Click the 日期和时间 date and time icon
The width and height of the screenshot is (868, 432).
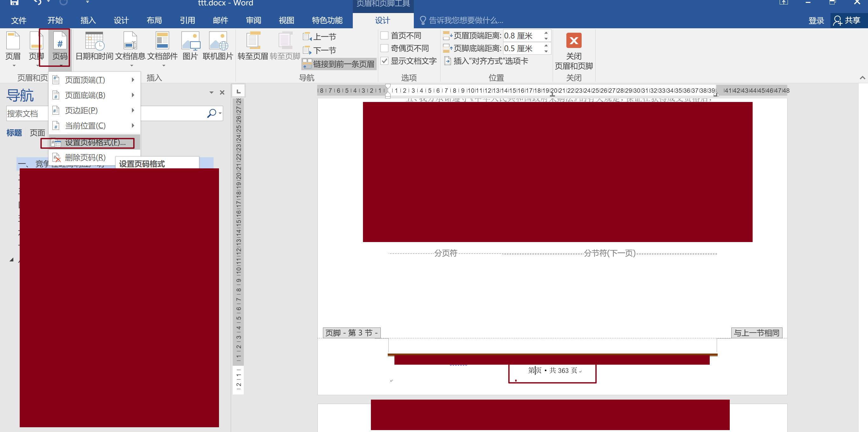[x=94, y=41]
